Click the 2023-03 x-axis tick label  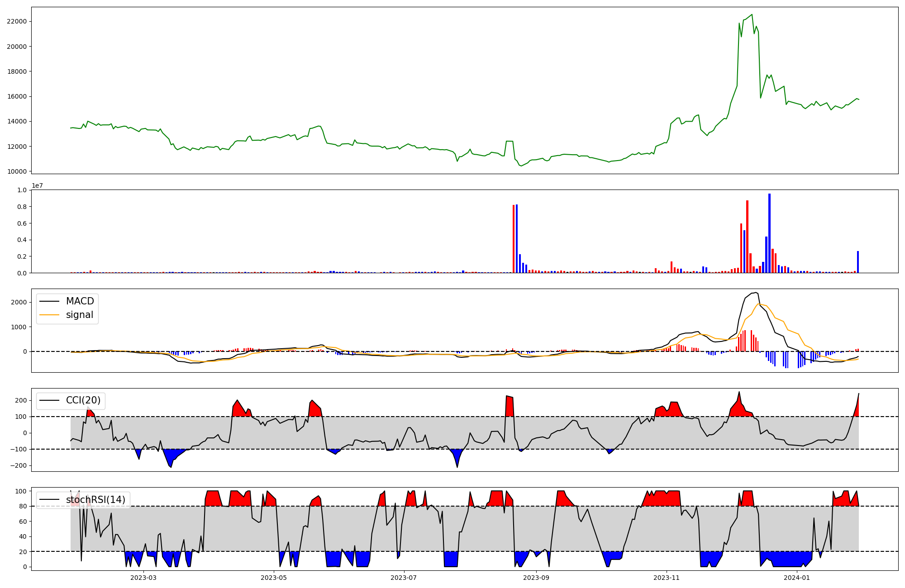[x=143, y=578]
